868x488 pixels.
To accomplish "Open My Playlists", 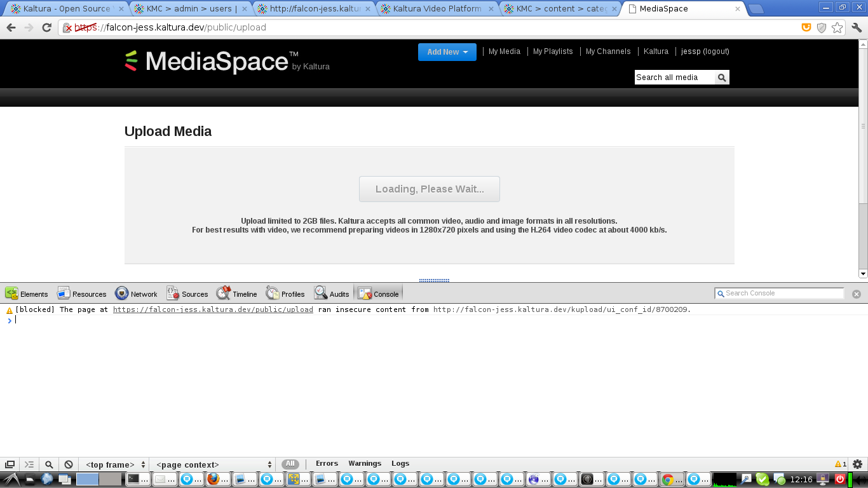I will click(x=553, y=51).
